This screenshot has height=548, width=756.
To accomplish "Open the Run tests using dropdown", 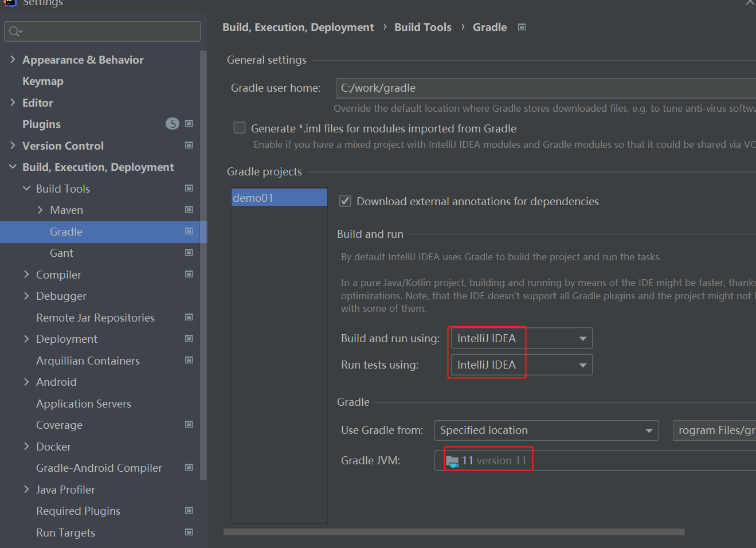I will [x=521, y=365].
